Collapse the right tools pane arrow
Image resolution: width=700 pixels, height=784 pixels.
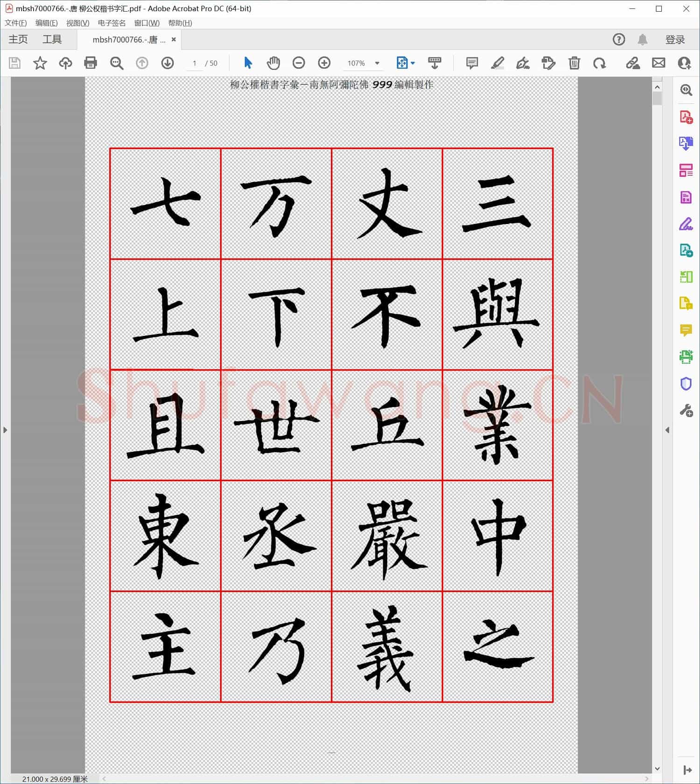pyautogui.click(x=667, y=430)
